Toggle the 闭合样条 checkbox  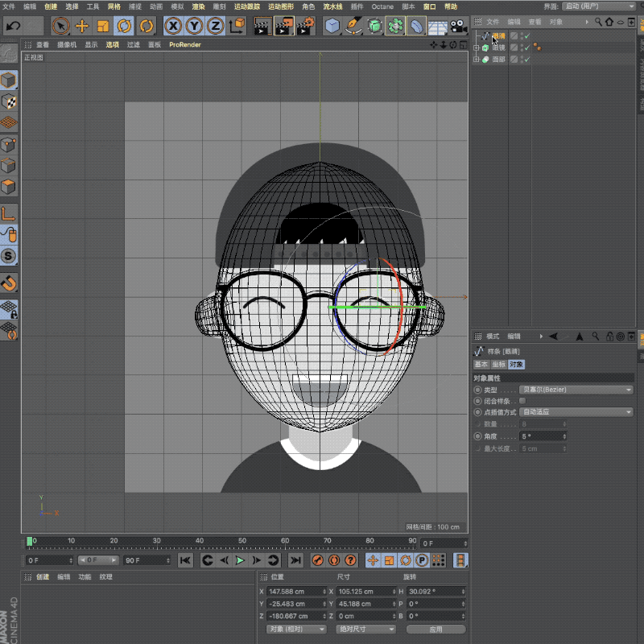(522, 400)
